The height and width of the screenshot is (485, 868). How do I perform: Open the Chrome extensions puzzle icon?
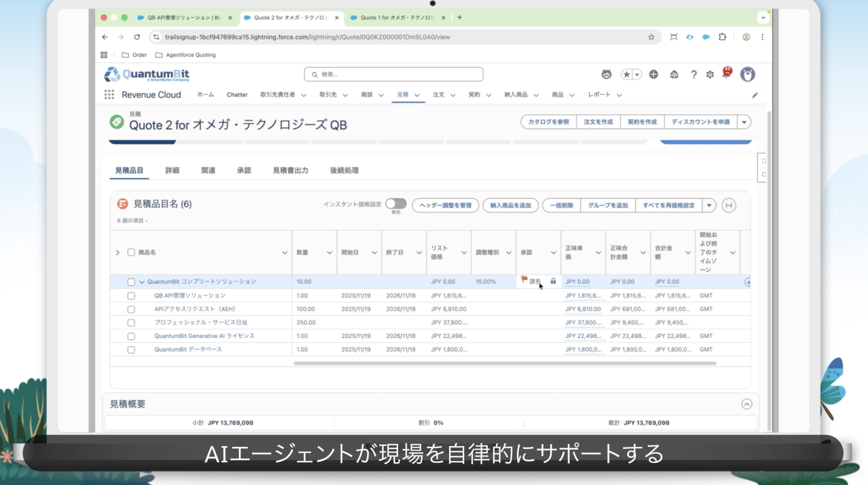[722, 37]
